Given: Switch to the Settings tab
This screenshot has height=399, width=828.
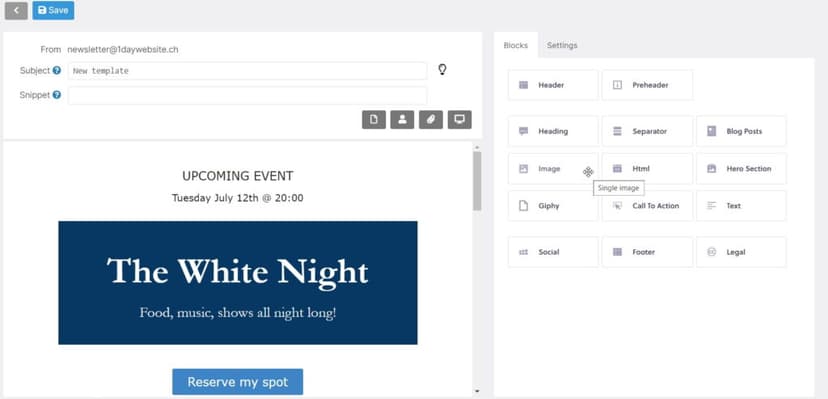Looking at the screenshot, I should 562,45.
